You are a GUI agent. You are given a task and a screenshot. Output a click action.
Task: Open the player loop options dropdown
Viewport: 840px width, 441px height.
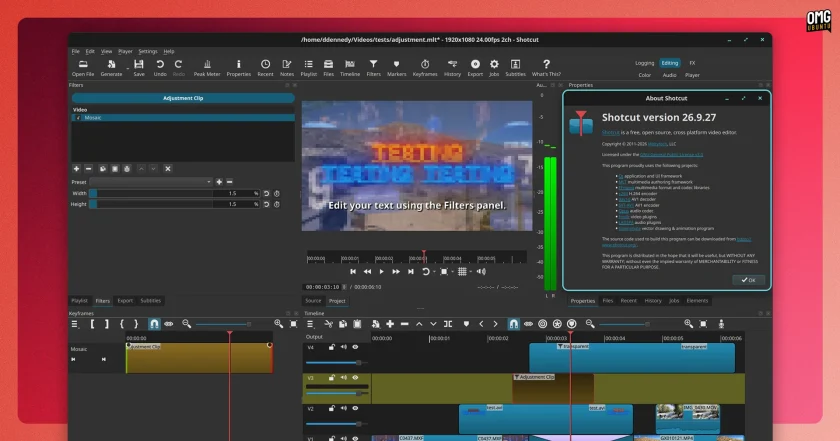click(434, 272)
